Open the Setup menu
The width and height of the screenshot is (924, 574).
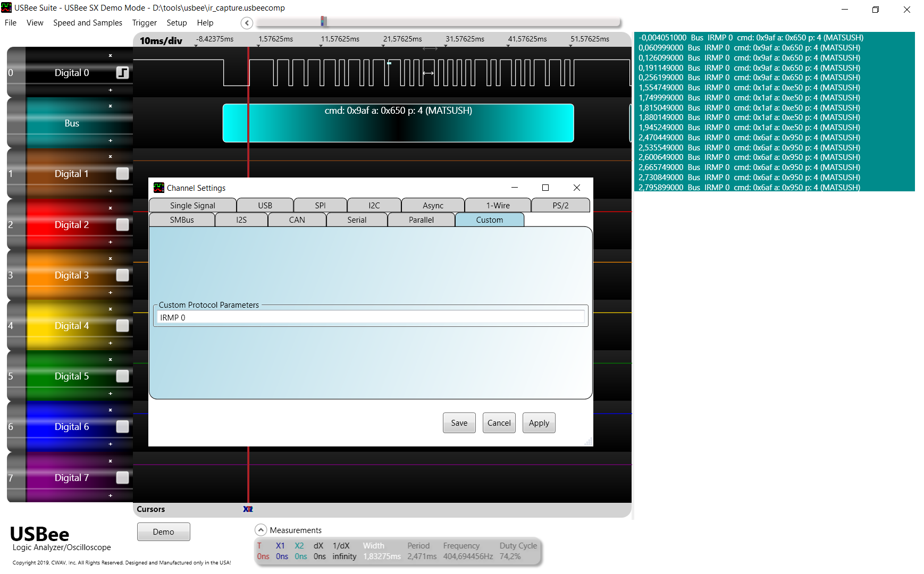pyautogui.click(x=177, y=23)
